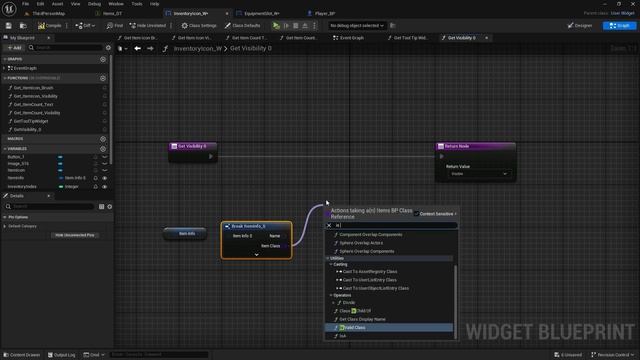Switch to the EquipmentSlot_W asset tab
This screenshot has width=640, height=360.
262,13
